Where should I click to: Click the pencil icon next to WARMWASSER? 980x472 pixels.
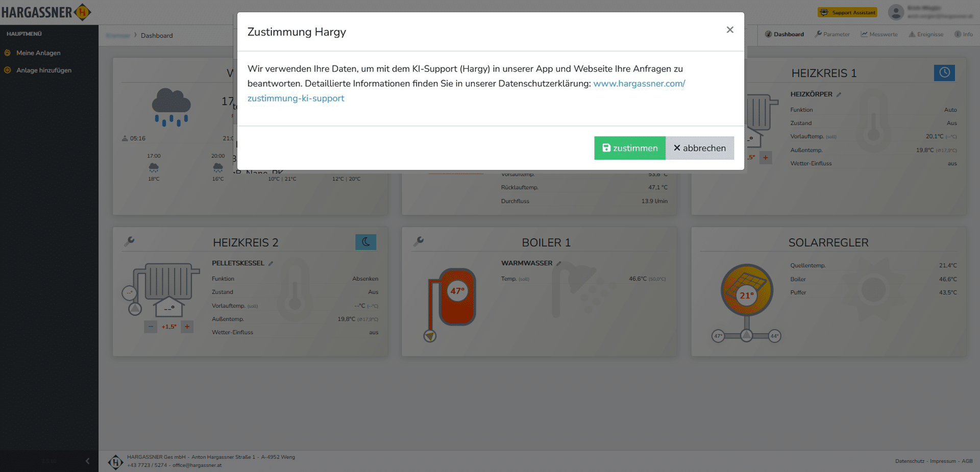click(x=559, y=263)
